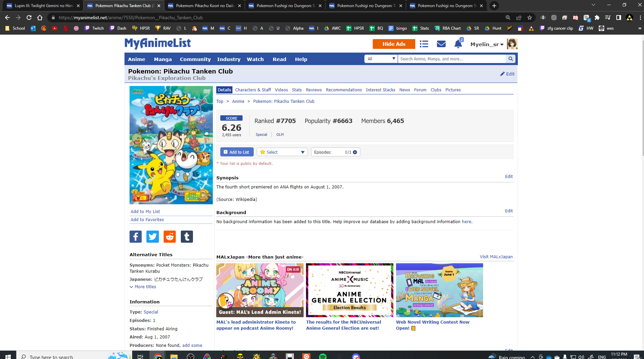Click the Add to My List link
Screen dimensions: 644x359
pos(145,212)
